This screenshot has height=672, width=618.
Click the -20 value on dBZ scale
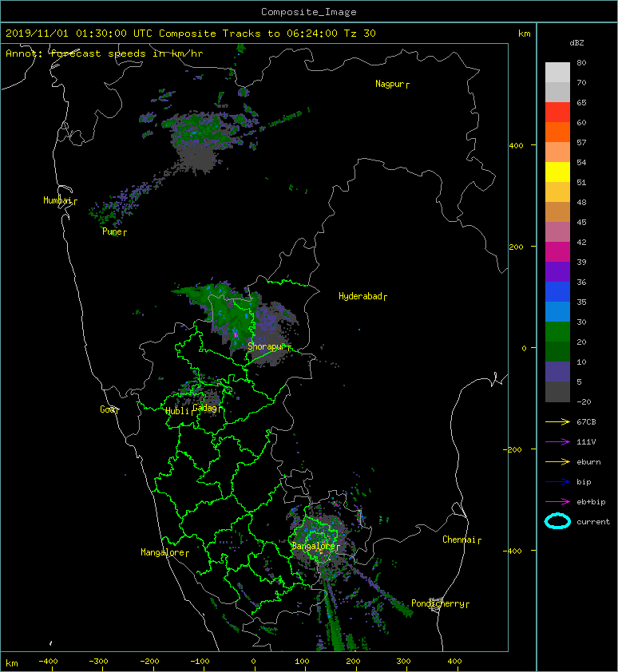click(584, 402)
